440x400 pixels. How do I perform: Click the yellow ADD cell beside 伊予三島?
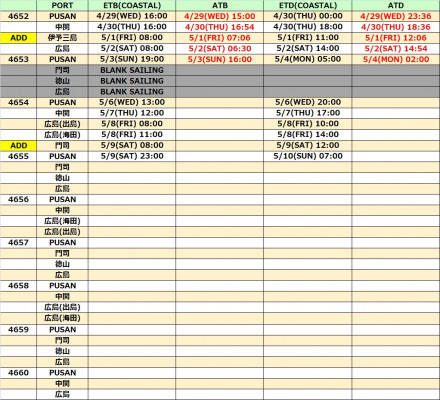[x=18, y=38]
